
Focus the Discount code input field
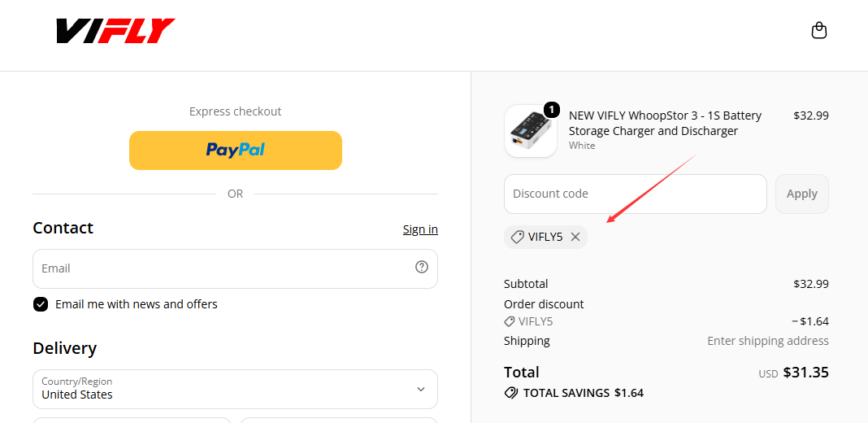click(x=635, y=194)
